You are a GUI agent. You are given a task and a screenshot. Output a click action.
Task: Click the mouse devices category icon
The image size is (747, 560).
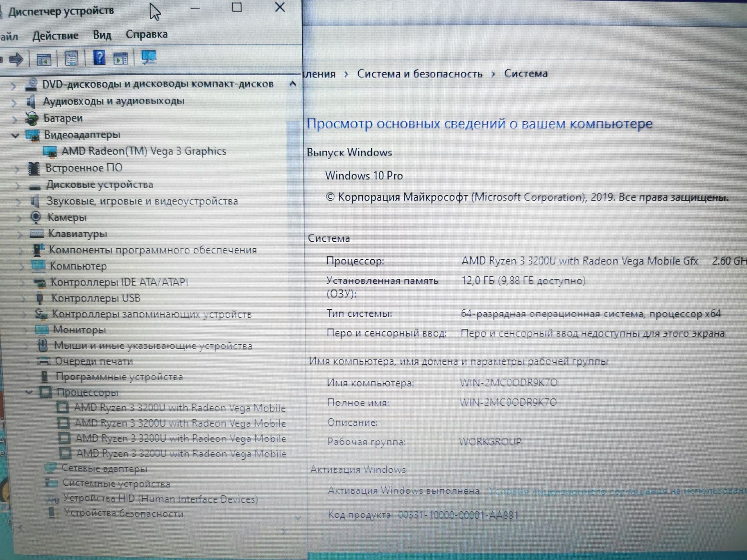pyautogui.click(x=43, y=345)
